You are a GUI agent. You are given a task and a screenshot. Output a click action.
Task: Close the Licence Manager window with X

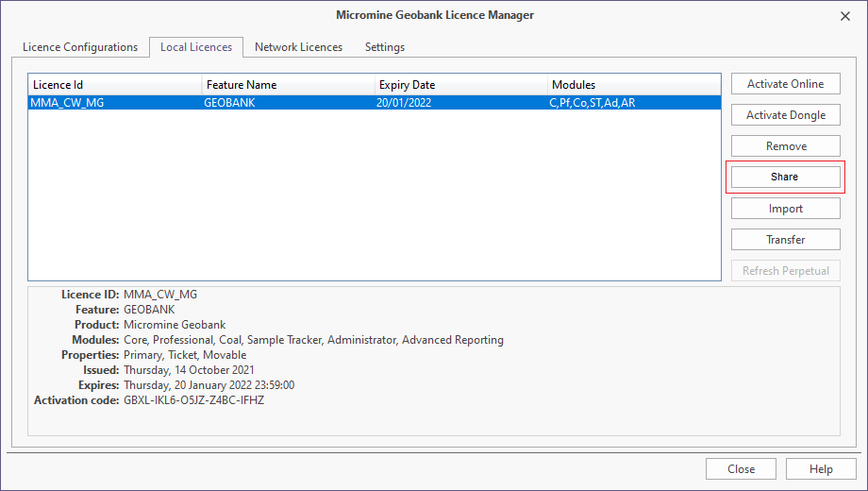pyautogui.click(x=845, y=16)
